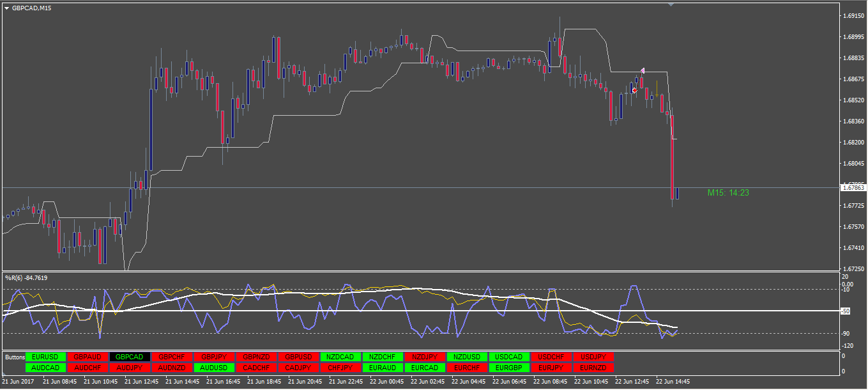Screen dimensions: 868x390
Task: Open the green EURAUD button
Action: coord(383,368)
